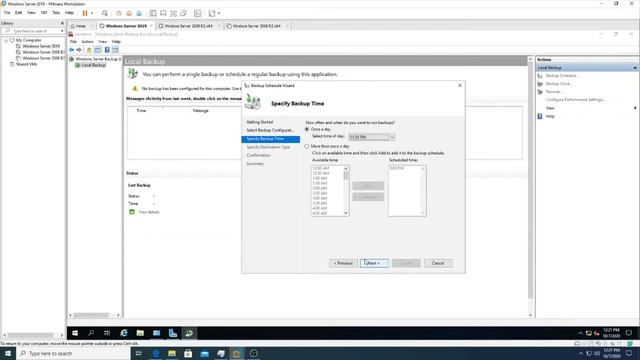Viewport: 640px width, 360px height.
Task: Open the library search filter dropdown
Action: pos(62,31)
